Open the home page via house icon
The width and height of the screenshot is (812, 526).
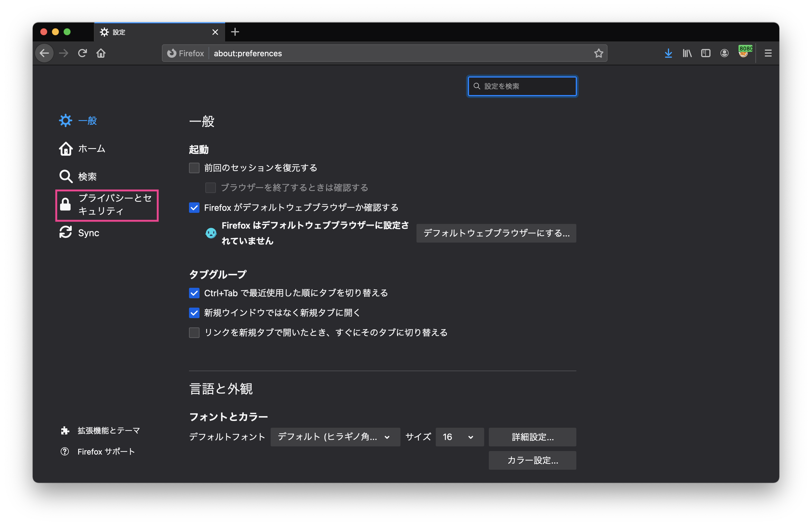pyautogui.click(x=101, y=53)
